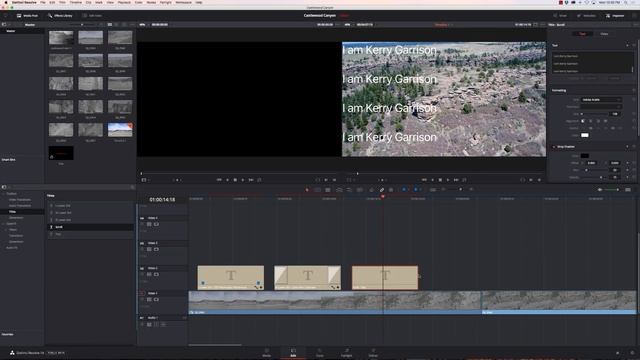
Task: Open project manager home icon
Action: click(x=617, y=353)
